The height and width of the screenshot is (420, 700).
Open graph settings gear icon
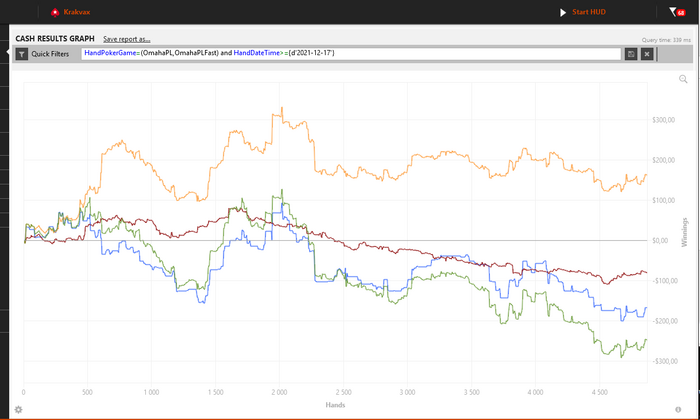click(x=18, y=409)
